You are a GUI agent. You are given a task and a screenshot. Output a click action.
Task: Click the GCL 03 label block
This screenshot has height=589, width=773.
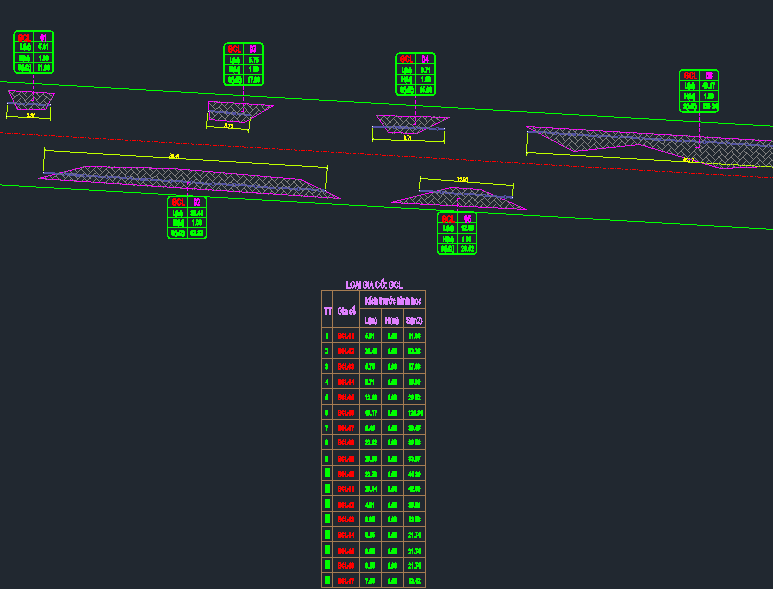click(244, 64)
